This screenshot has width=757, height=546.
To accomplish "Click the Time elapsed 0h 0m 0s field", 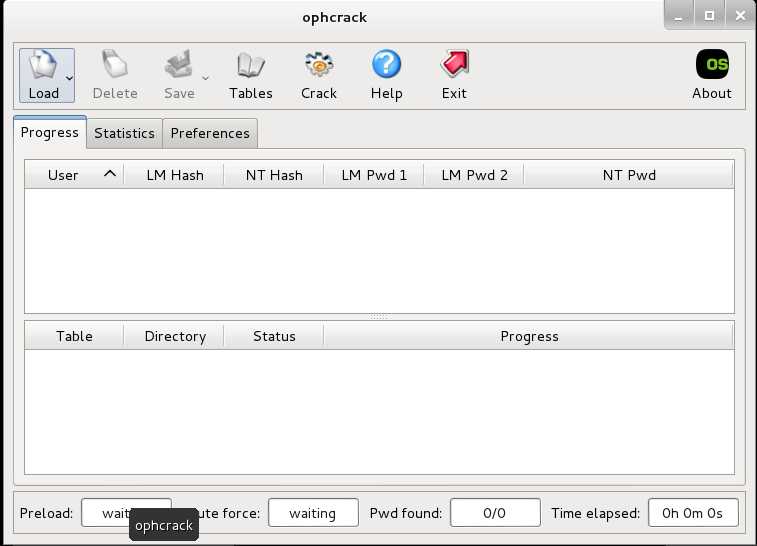I will pyautogui.click(x=693, y=513).
